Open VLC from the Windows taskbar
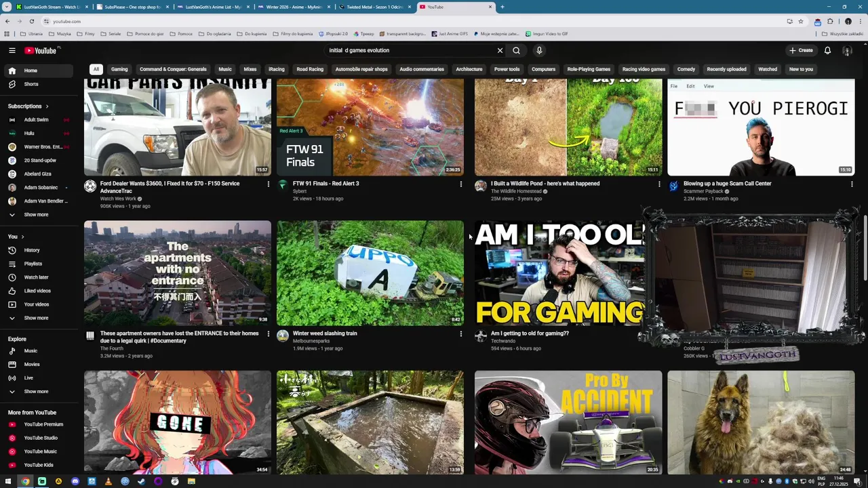Image resolution: width=868 pixels, height=488 pixels. coord(108,481)
